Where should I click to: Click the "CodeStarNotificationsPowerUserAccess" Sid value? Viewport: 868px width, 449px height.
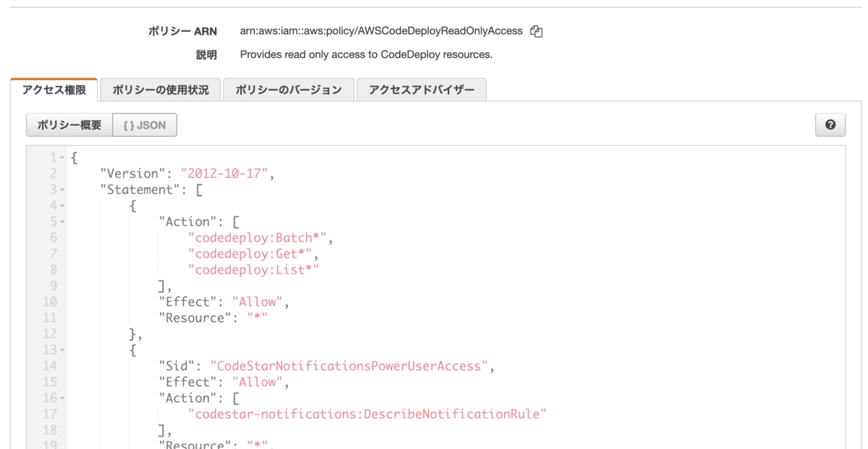(349, 366)
